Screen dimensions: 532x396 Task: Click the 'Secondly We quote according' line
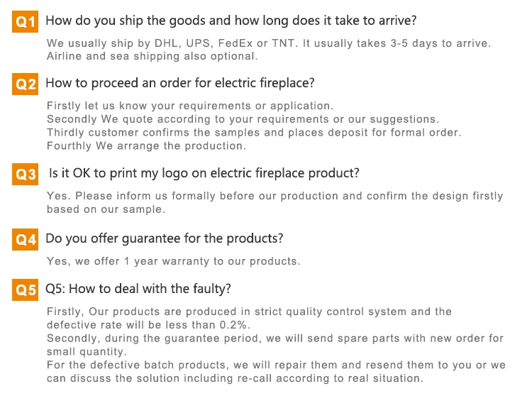pyautogui.click(x=243, y=119)
